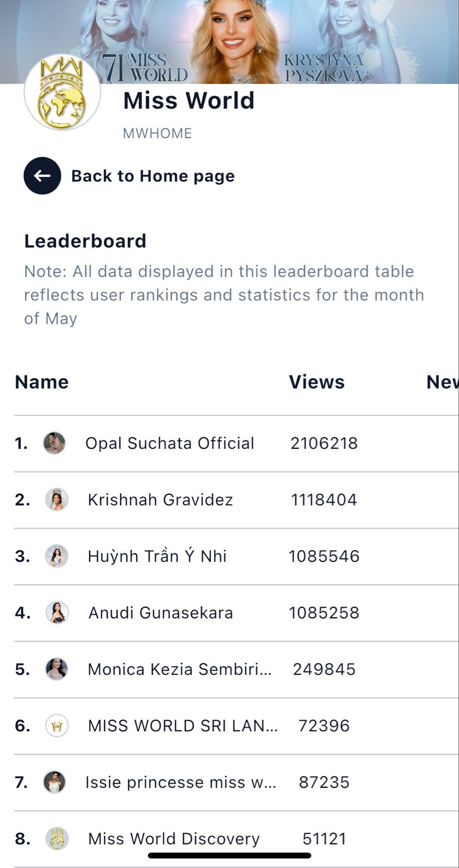Click the Name column header

point(42,382)
